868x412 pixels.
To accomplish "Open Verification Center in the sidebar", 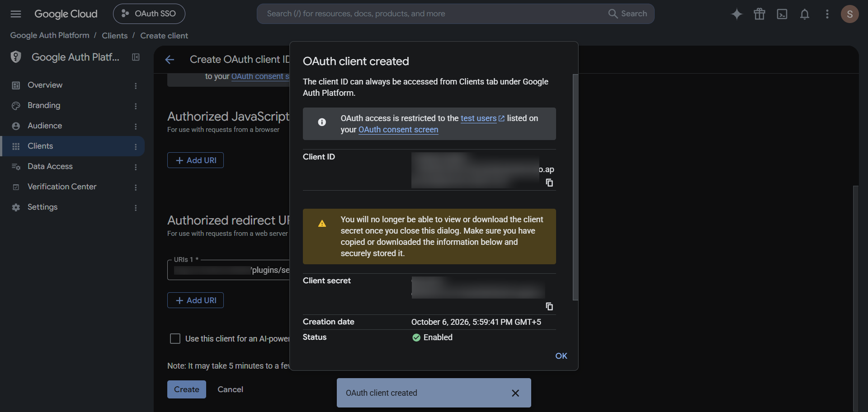I will pyautogui.click(x=62, y=187).
